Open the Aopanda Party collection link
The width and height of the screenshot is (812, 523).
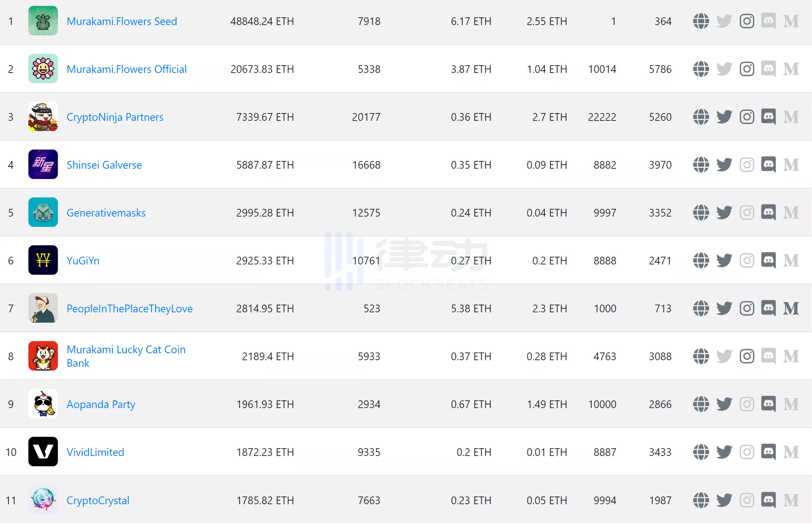point(101,404)
